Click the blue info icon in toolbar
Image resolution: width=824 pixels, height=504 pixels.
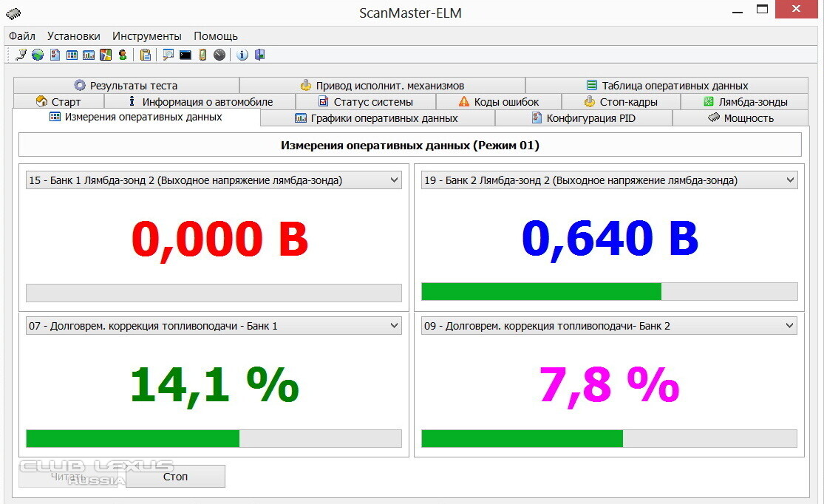[242, 55]
